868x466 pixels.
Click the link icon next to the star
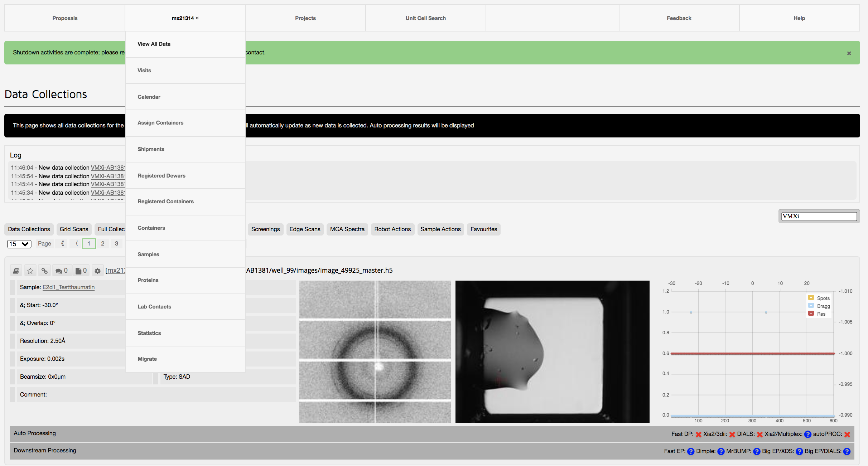(44, 270)
